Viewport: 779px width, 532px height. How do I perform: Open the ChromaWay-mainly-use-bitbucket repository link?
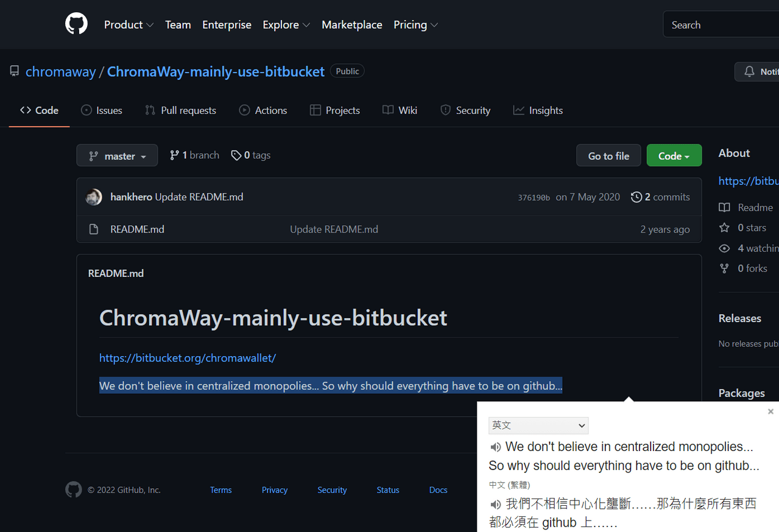(216, 72)
